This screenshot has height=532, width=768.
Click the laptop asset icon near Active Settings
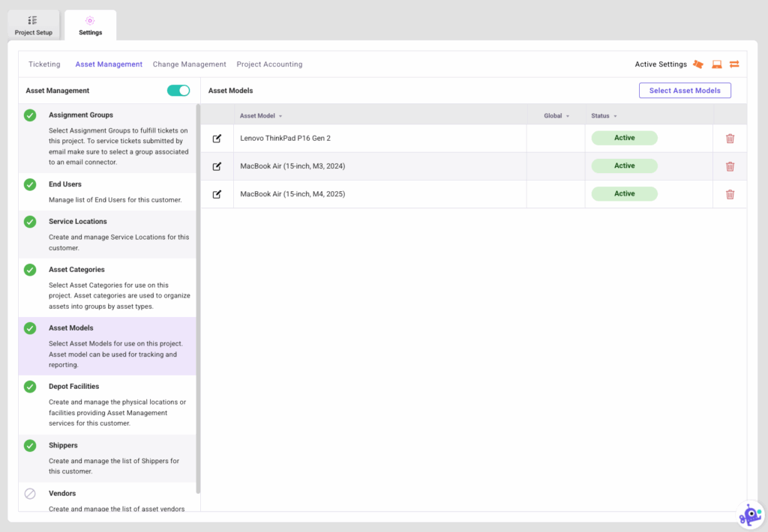pyautogui.click(x=716, y=64)
